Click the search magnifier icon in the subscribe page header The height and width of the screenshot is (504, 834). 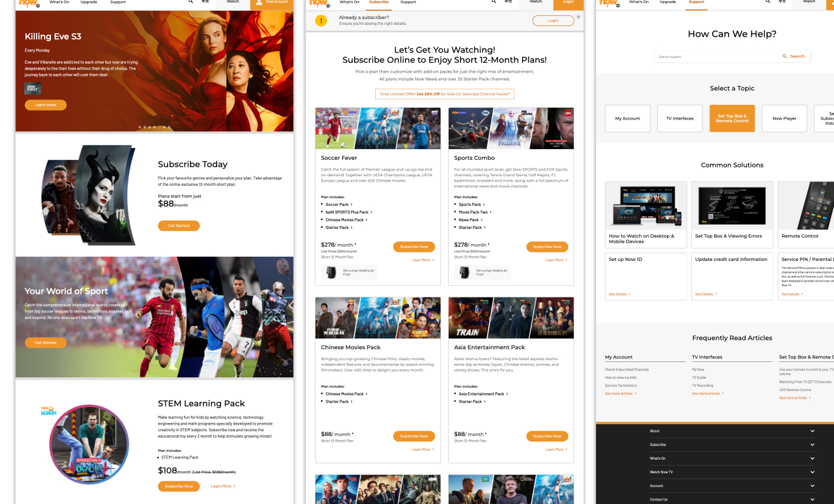(494, 2)
